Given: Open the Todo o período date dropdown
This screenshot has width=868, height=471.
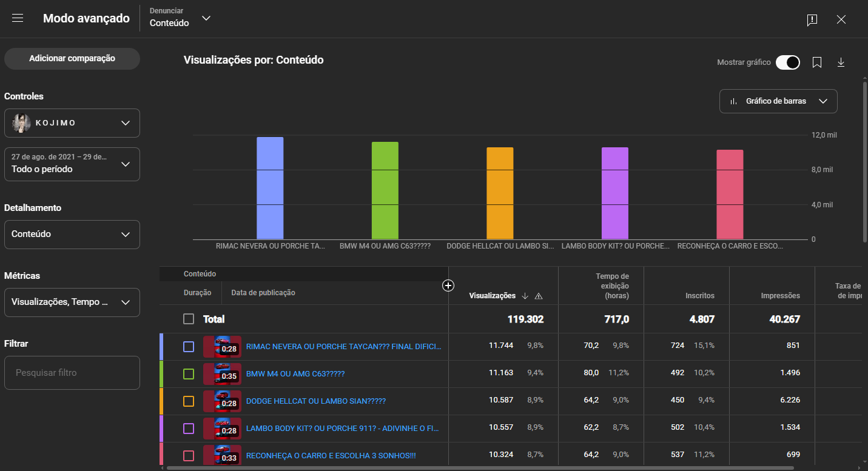Looking at the screenshot, I should pos(72,164).
